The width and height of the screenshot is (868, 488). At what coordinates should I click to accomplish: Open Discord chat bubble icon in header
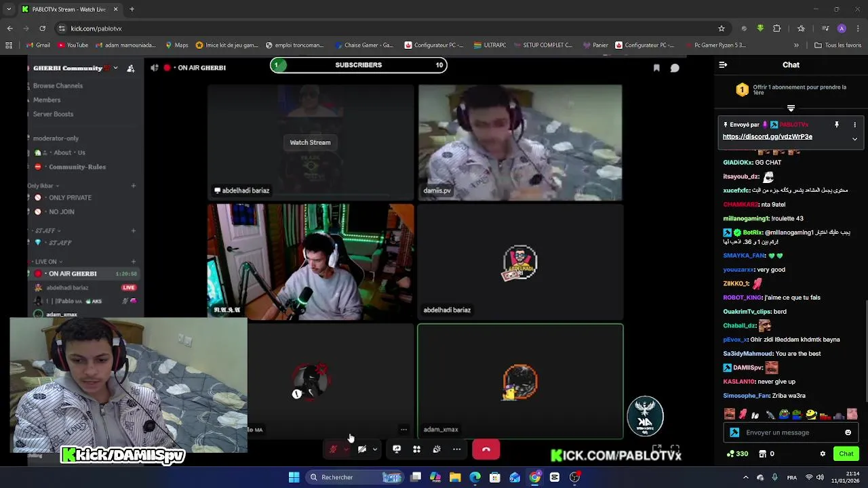pyautogui.click(x=675, y=68)
